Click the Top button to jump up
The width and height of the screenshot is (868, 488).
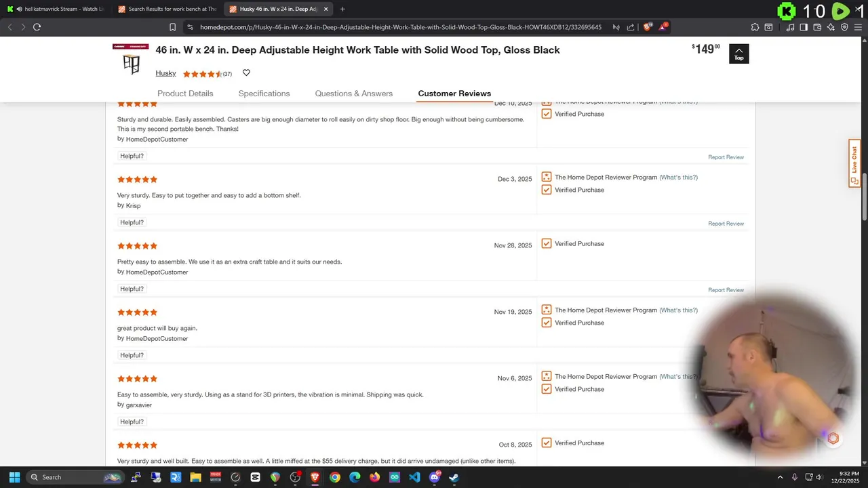[739, 54]
